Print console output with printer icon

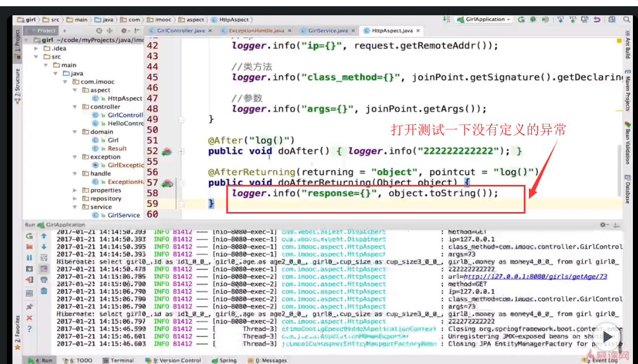pyautogui.click(x=44, y=280)
